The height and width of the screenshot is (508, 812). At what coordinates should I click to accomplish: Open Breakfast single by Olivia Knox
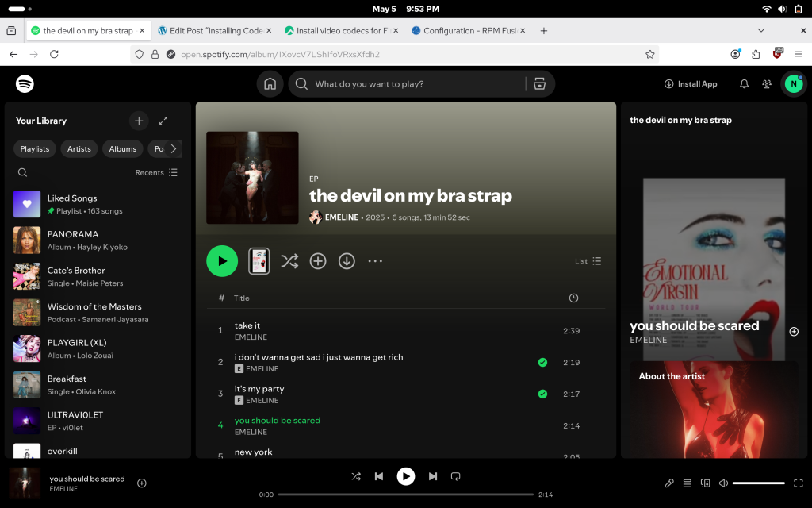[98, 385]
